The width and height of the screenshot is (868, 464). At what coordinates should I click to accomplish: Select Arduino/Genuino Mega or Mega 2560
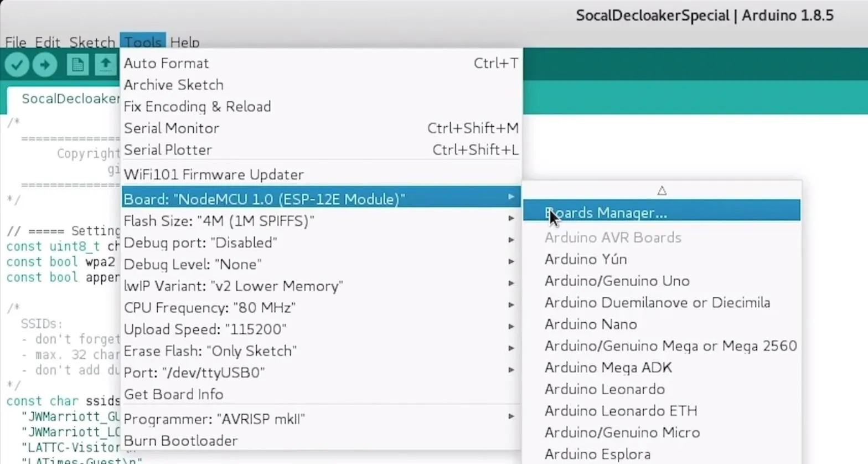pos(662,346)
